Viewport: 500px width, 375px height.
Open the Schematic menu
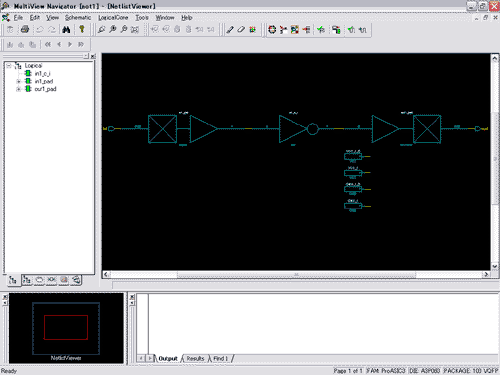[x=78, y=18]
